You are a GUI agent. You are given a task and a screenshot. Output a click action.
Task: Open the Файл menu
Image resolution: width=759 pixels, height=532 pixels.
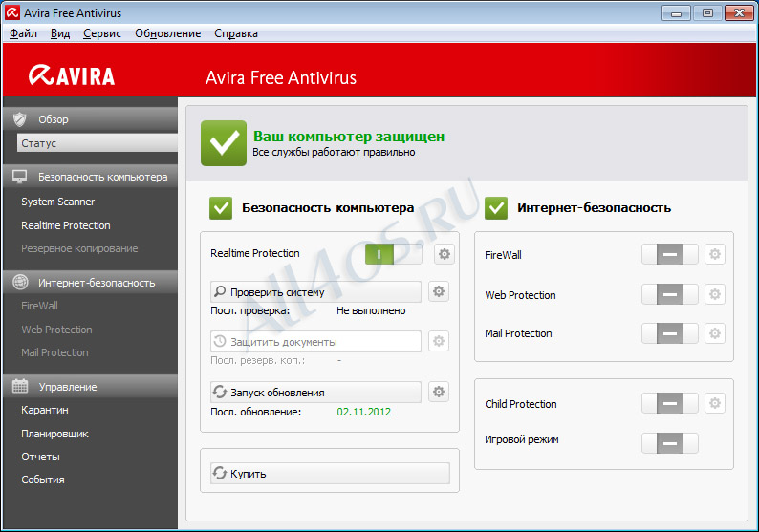(23, 33)
